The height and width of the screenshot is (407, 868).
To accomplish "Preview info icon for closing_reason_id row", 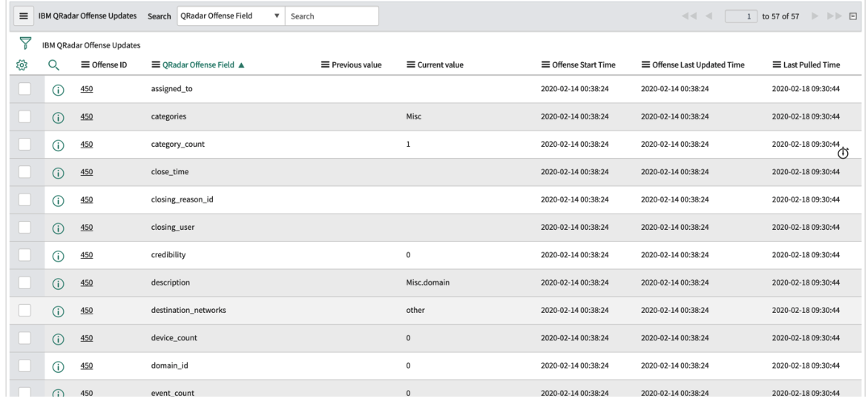I will pos(58,201).
